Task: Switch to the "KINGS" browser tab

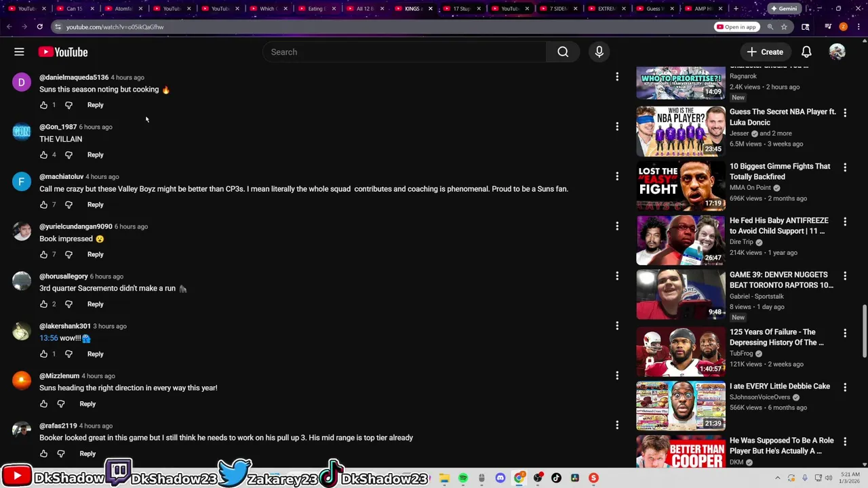Action: [412, 9]
